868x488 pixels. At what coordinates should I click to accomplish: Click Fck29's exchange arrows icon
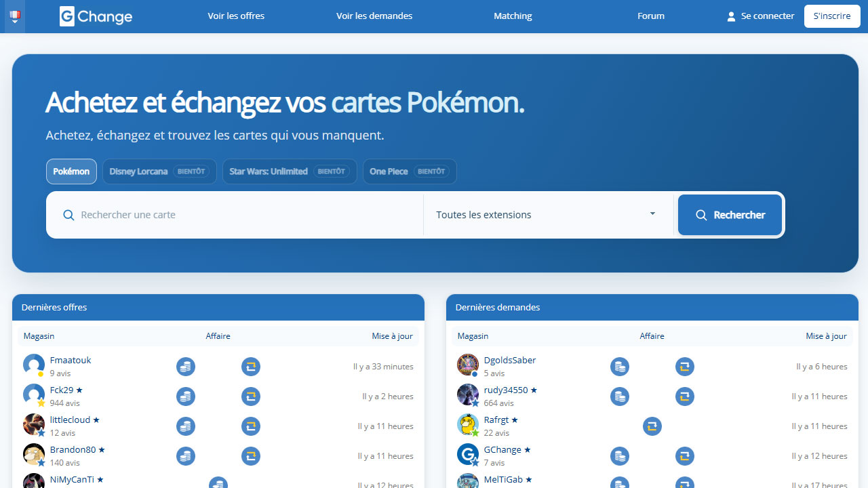tap(251, 396)
